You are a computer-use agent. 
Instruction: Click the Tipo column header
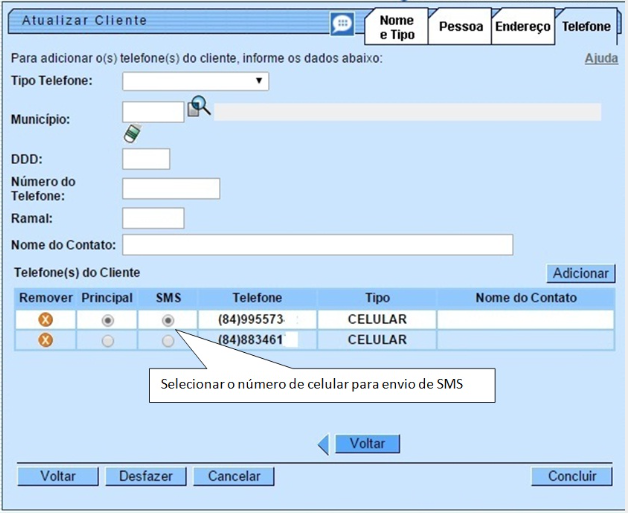[377, 298]
